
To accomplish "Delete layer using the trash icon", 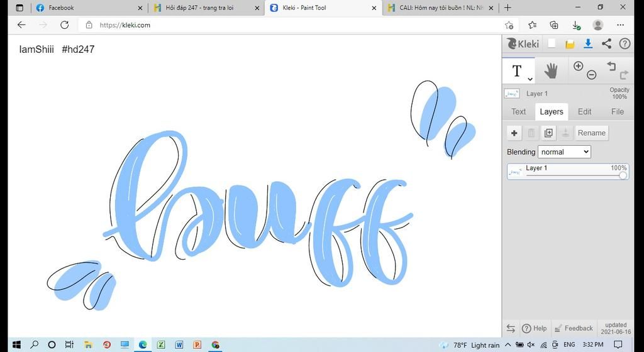I will tap(531, 133).
